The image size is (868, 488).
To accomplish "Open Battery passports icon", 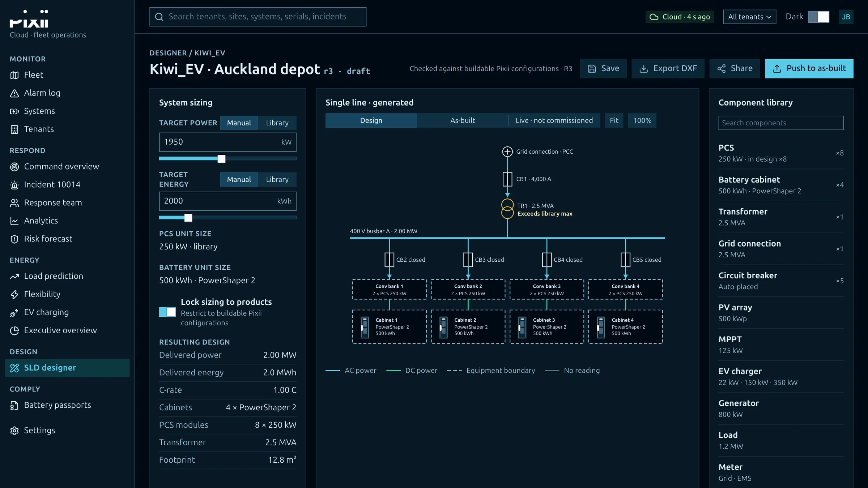I will point(14,405).
